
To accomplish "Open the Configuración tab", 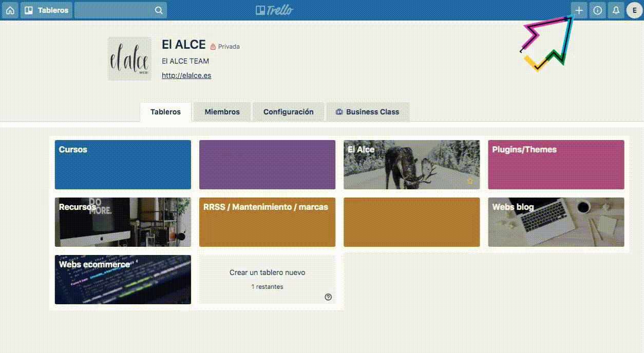I will 289,112.
